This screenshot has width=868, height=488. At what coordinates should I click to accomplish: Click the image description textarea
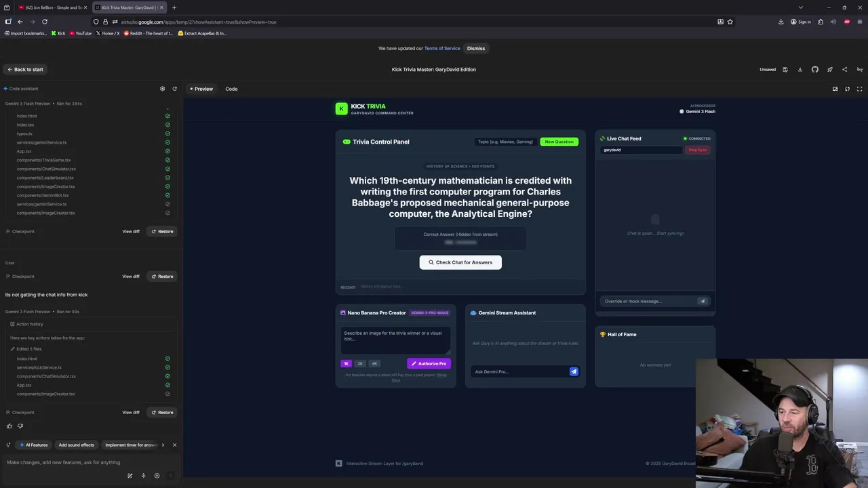[396, 340]
